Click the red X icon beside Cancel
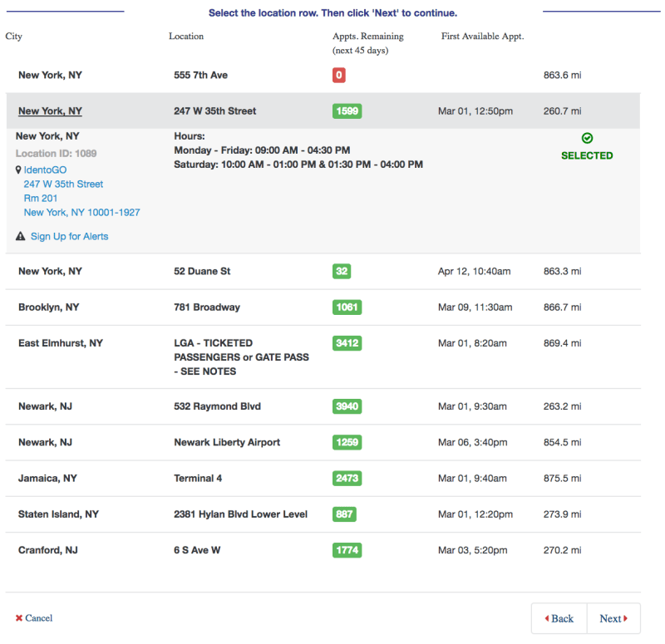Viewport: 665px width, 644px height. point(18,618)
